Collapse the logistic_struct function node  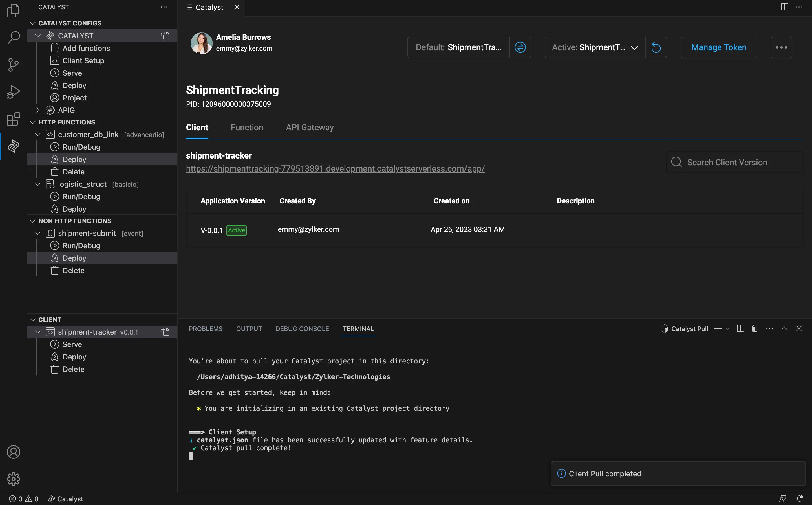[38, 184]
